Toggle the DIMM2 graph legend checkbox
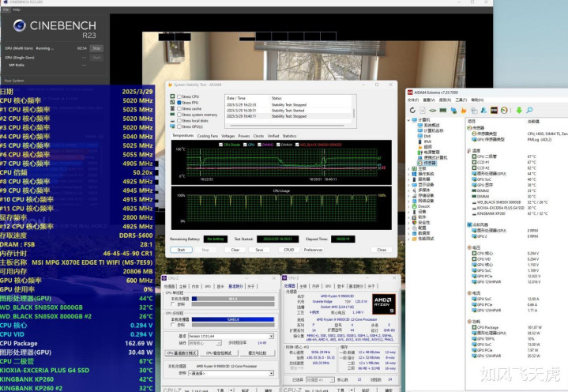The image size is (568, 392). pos(259,145)
